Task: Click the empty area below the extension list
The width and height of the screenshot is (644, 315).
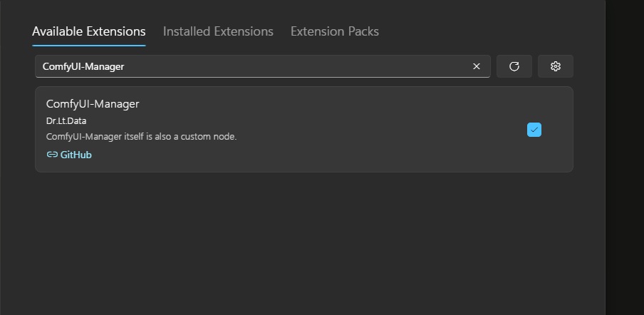Action: [304, 242]
